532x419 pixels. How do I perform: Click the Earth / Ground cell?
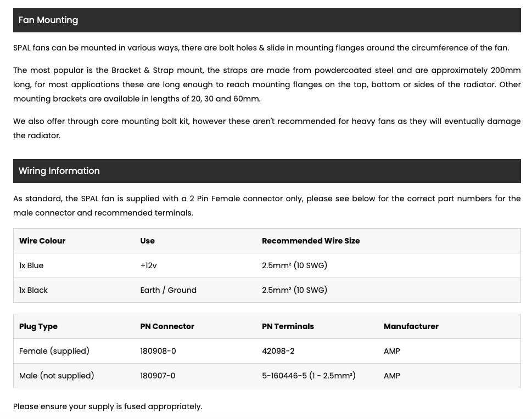[x=169, y=290]
